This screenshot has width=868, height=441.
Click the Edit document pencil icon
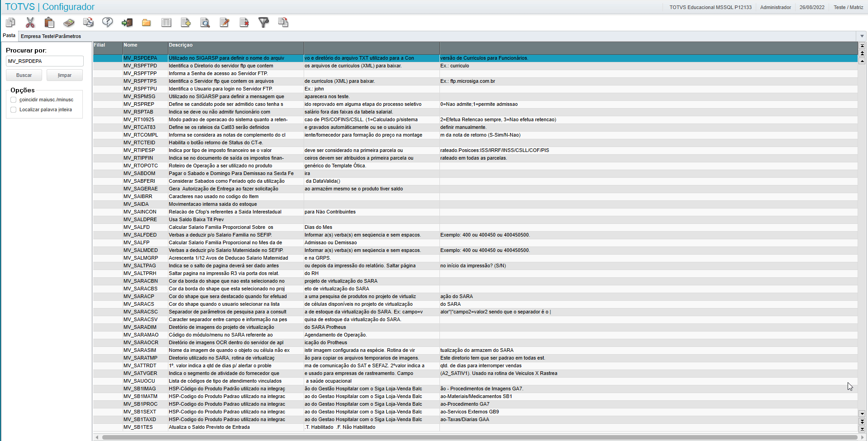tap(224, 22)
